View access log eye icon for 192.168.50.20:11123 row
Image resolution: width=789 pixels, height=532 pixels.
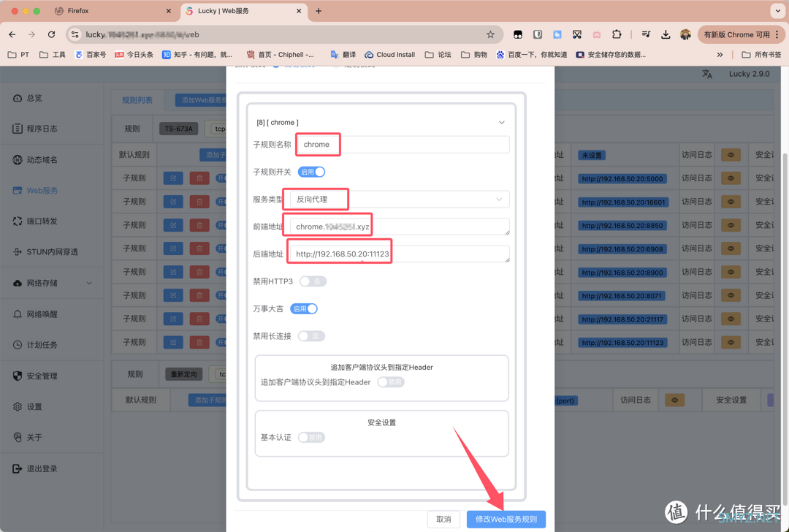[731, 342]
